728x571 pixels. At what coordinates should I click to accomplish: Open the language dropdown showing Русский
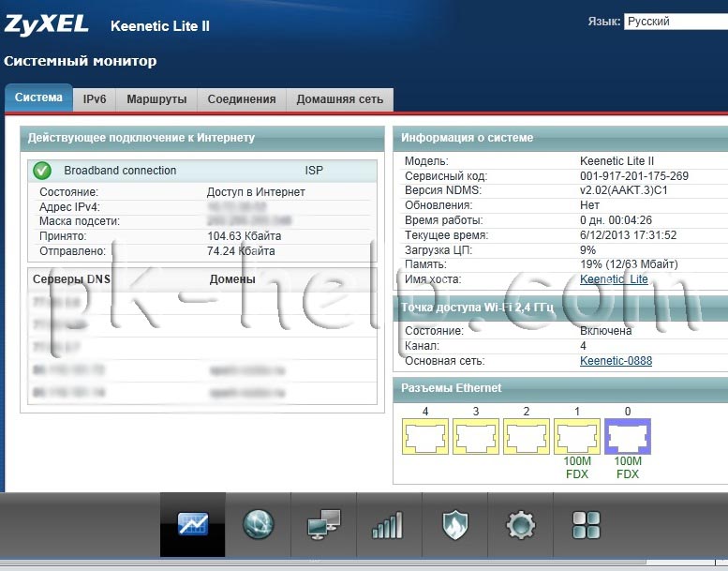676,22
